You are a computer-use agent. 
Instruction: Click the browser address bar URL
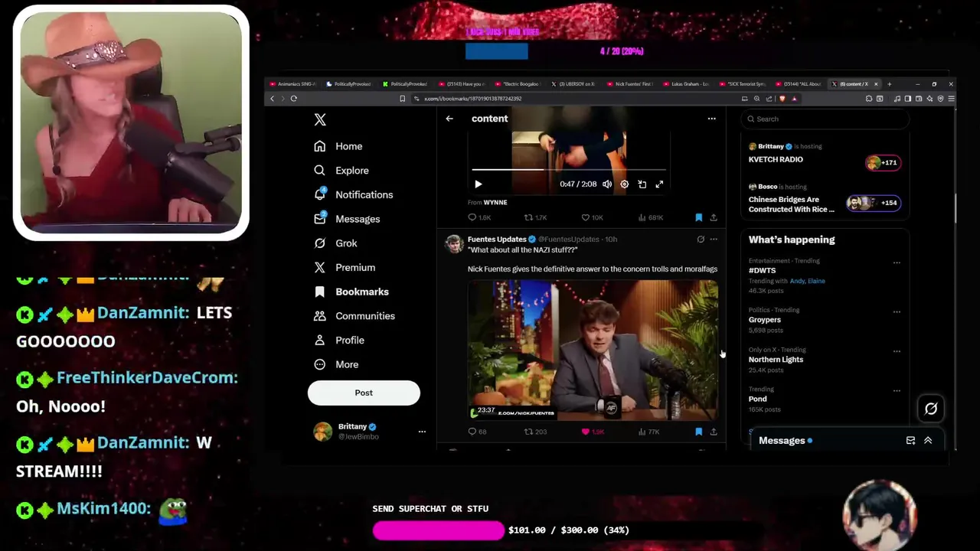pos(473,99)
